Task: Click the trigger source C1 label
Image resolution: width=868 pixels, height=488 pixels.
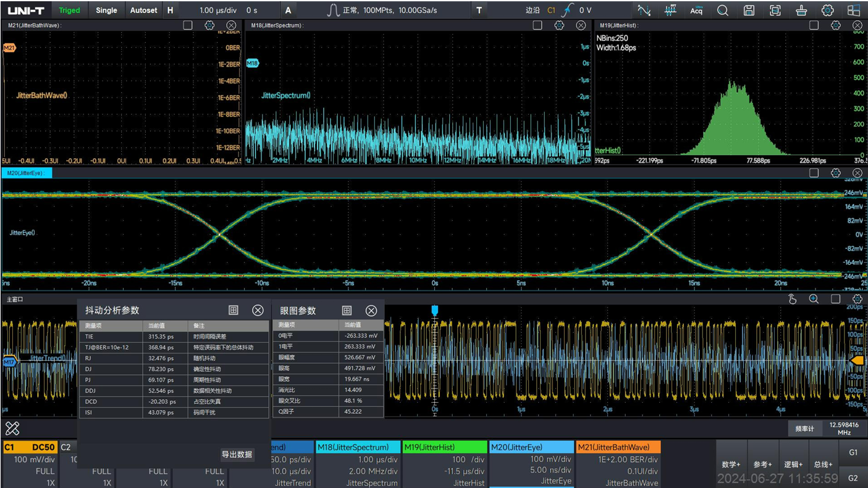Action: point(552,10)
